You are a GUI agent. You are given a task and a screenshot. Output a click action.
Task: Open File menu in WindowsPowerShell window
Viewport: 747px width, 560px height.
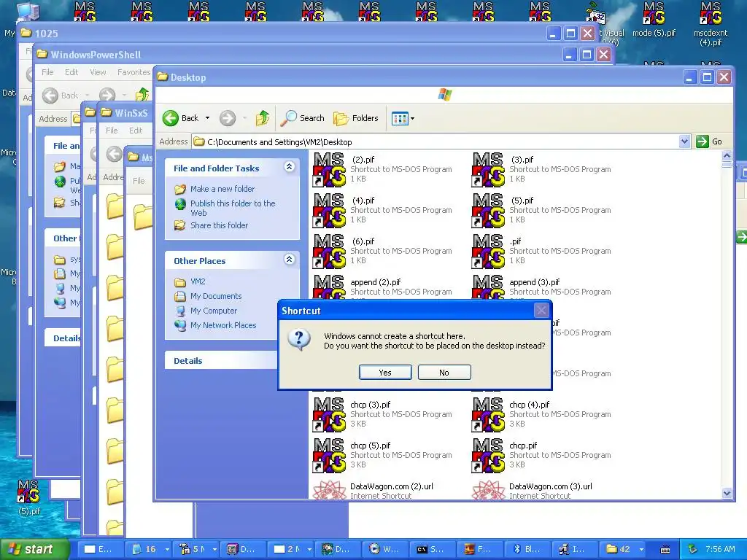[x=47, y=72]
